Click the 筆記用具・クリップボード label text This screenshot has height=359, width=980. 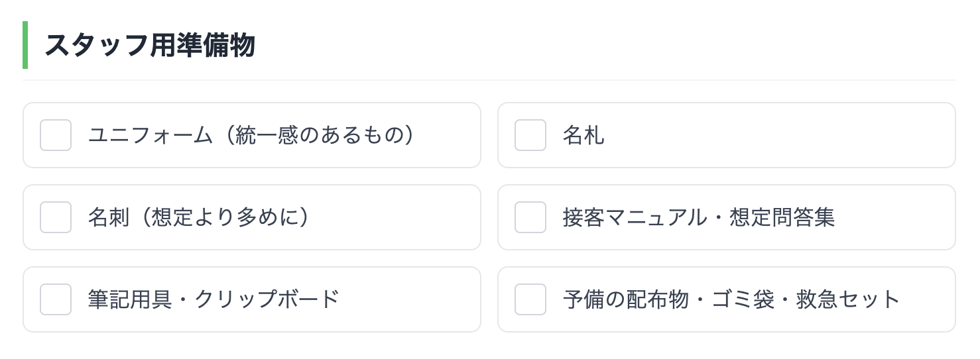tap(214, 299)
